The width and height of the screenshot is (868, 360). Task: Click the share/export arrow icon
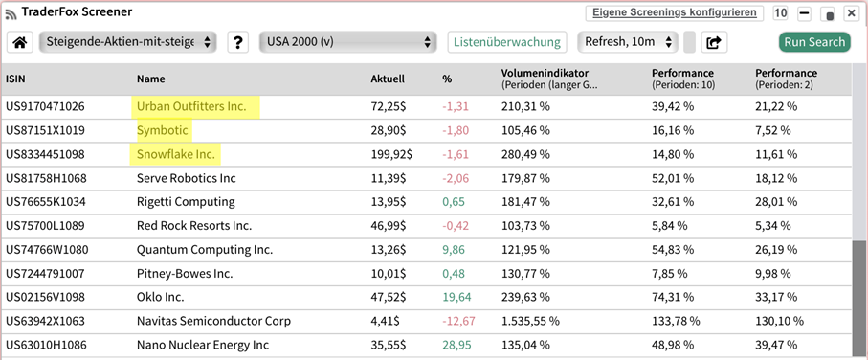click(x=714, y=42)
